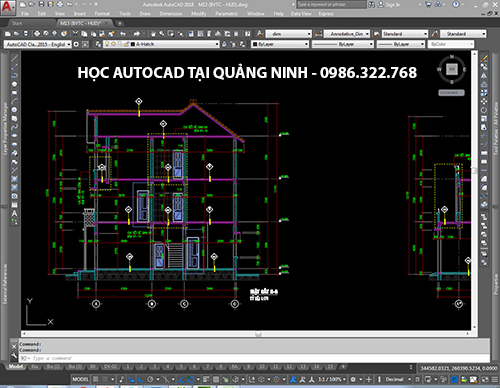The height and width of the screenshot is (388, 500).
Task: Switch to the DV-02 layout tab
Action: tap(110, 367)
